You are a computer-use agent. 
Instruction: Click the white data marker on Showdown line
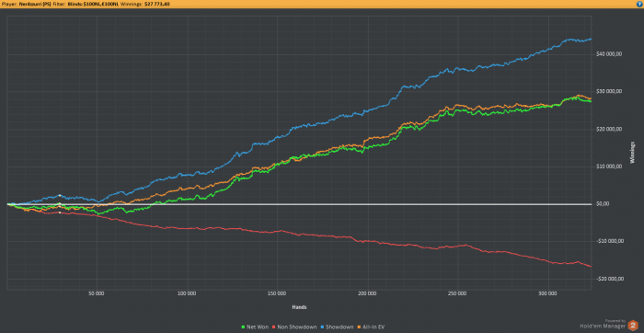pos(60,195)
